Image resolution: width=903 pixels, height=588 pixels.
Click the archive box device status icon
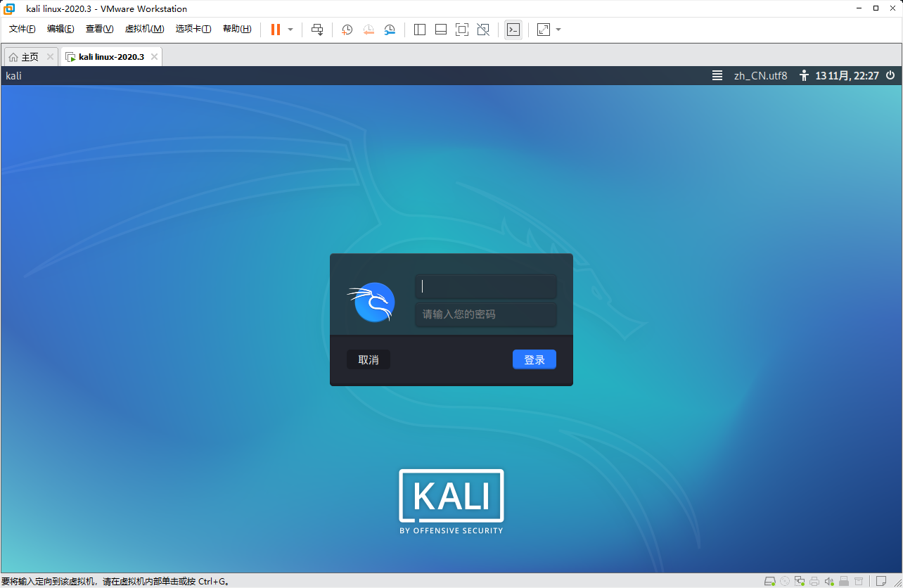[x=859, y=581]
